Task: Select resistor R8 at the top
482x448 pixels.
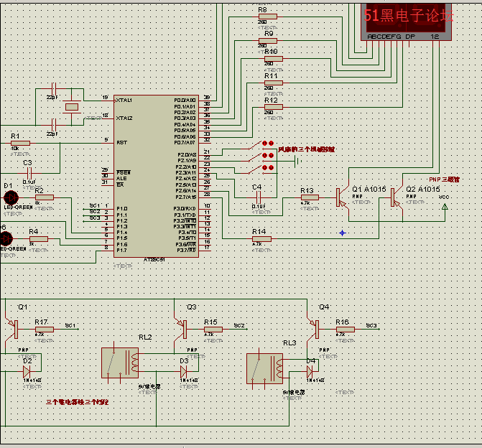Action: point(267,17)
